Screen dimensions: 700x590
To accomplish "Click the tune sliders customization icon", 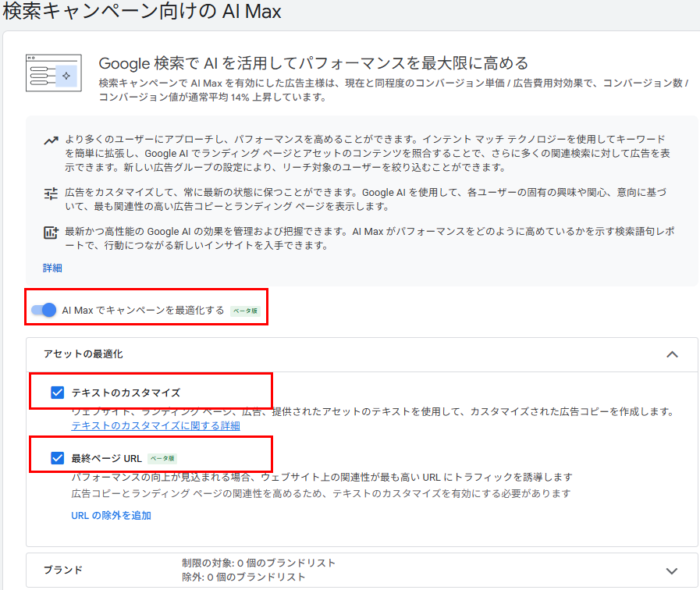I will tap(51, 194).
